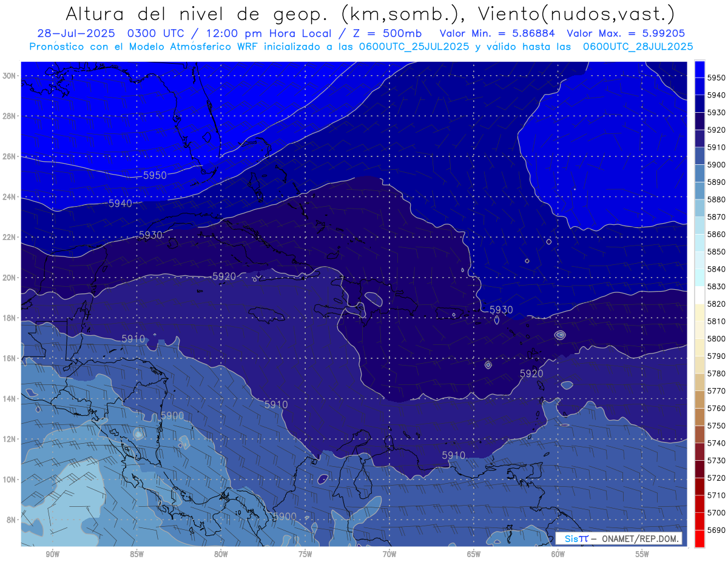Click the 5830 value on the color legend
728x562 pixels.
coord(716,286)
